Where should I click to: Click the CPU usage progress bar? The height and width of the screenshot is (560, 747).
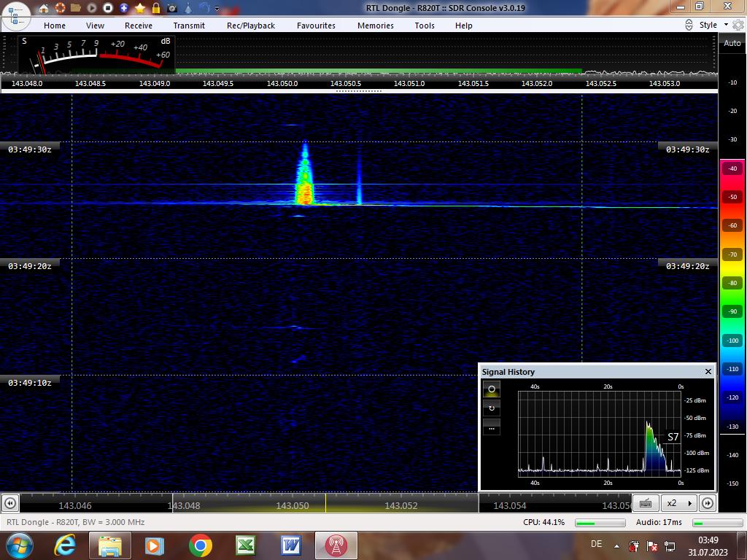click(600, 523)
